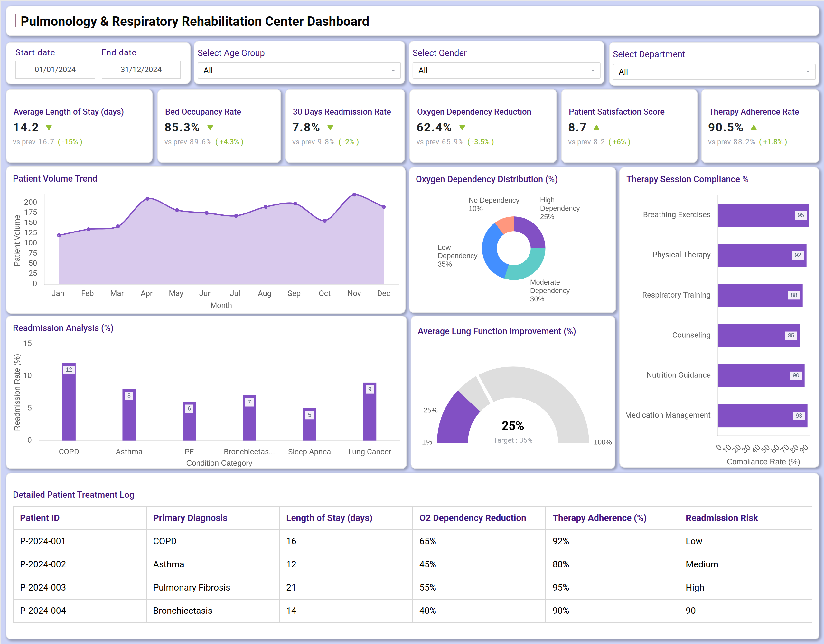Click the Breathing Exercises compliance bar
The height and width of the screenshot is (644, 824).
tap(763, 215)
